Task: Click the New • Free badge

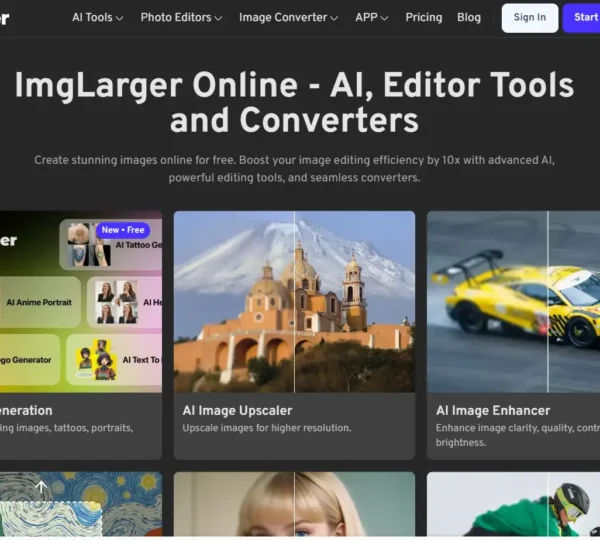Action: [123, 230]
